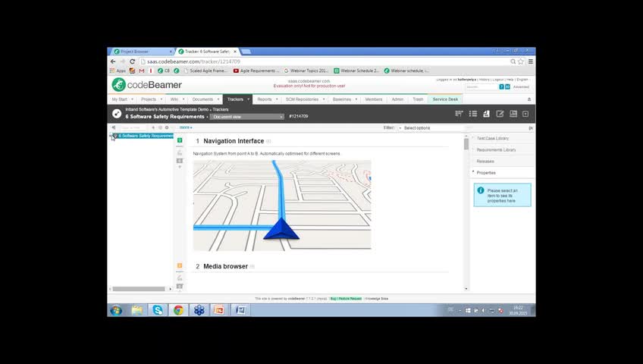Open the SCM Repositories tab
643x364 pixels.
pos(302,99)
